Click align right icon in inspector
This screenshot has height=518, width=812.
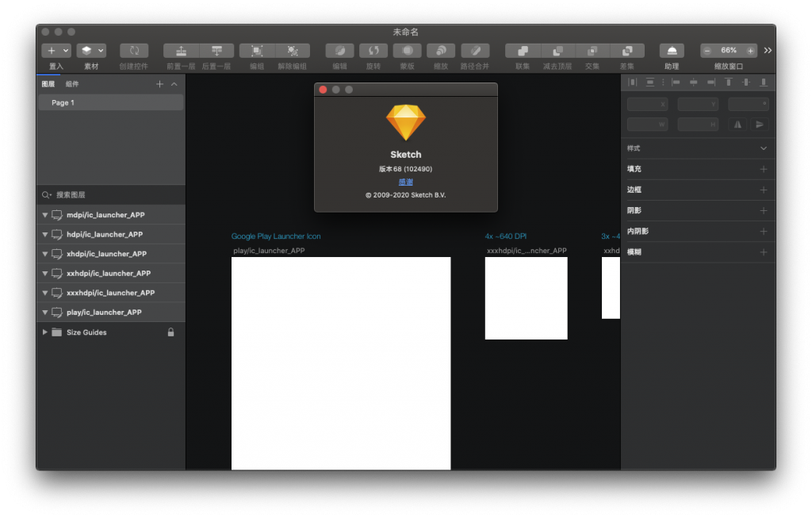[x=711, y=82]
